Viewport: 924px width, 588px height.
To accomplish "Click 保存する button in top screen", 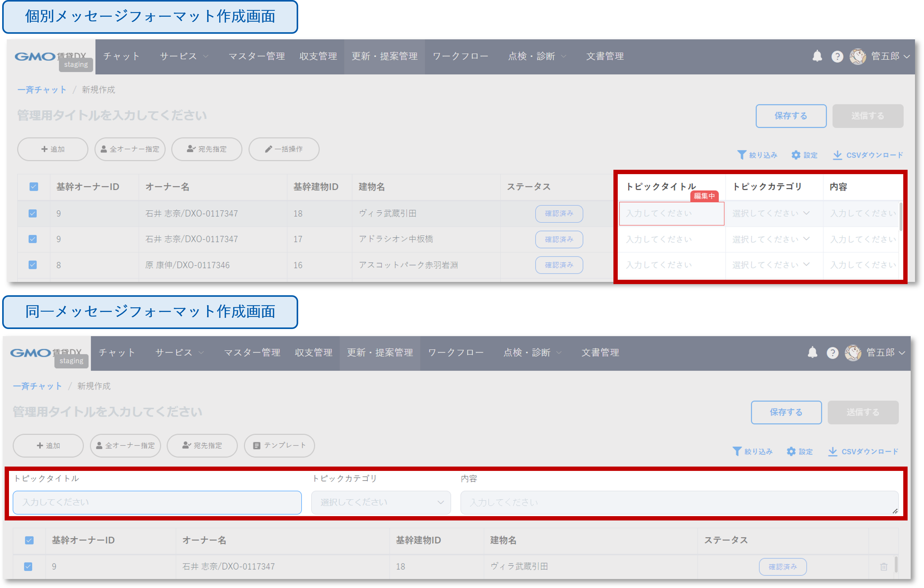I will pyautogui.click(x=791, y=116).
